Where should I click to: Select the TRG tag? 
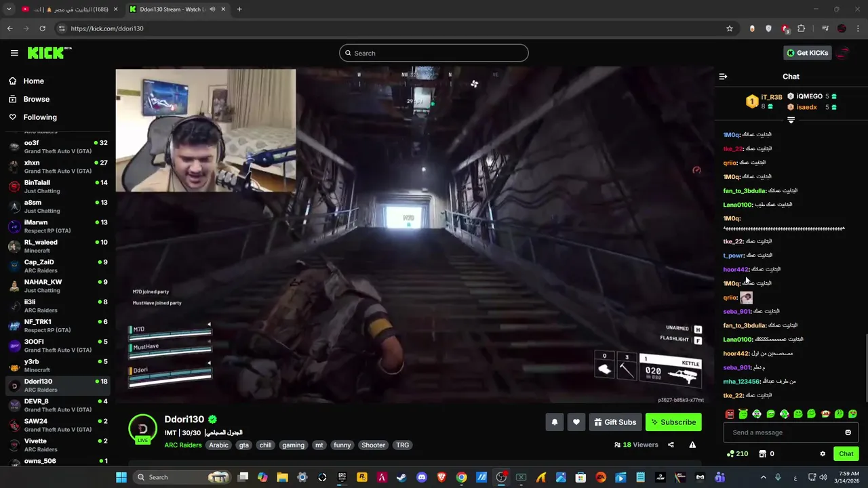(x=403, y=445)
